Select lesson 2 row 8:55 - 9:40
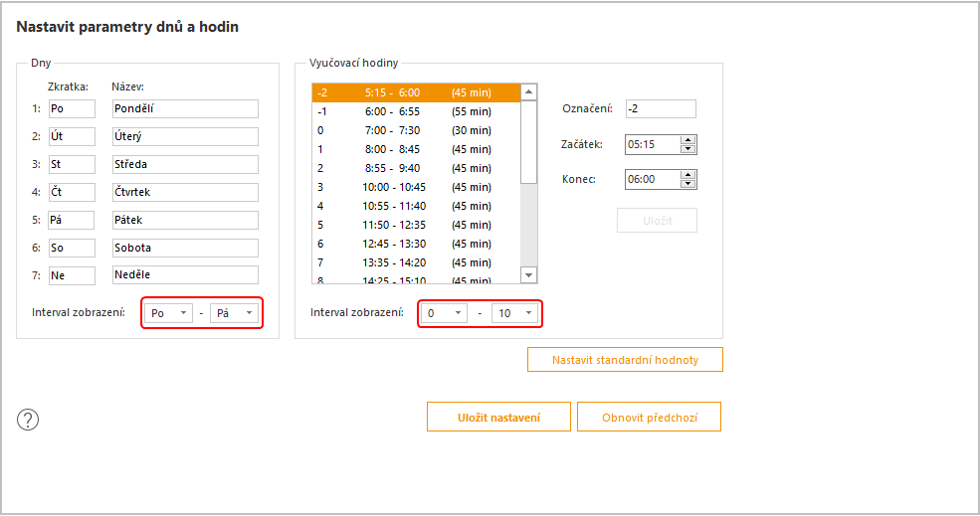 416,168
